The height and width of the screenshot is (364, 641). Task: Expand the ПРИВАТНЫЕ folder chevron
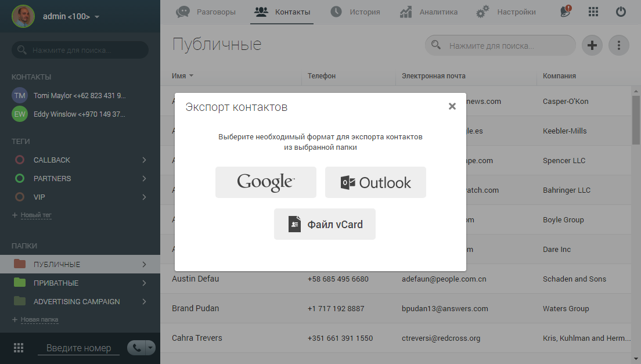click(x=144, y=283)
